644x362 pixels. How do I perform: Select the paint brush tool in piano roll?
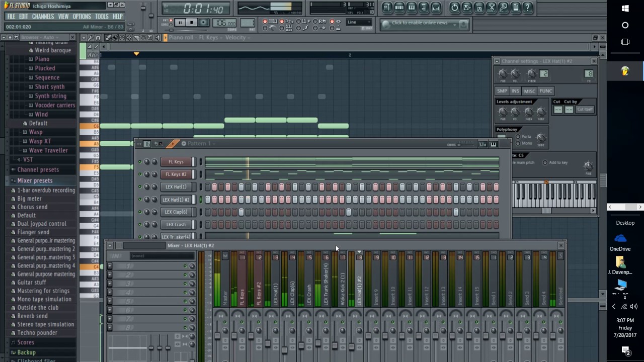114,38
